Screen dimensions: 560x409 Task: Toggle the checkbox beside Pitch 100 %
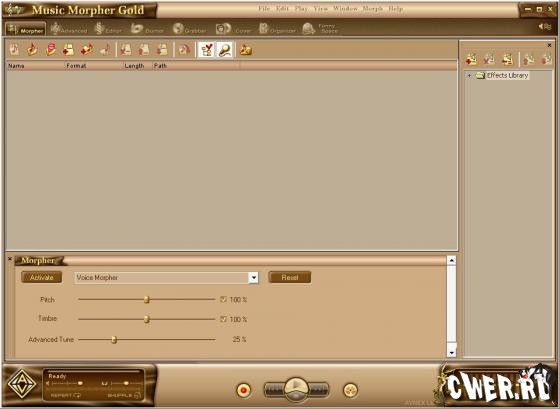tap(223, 299)
